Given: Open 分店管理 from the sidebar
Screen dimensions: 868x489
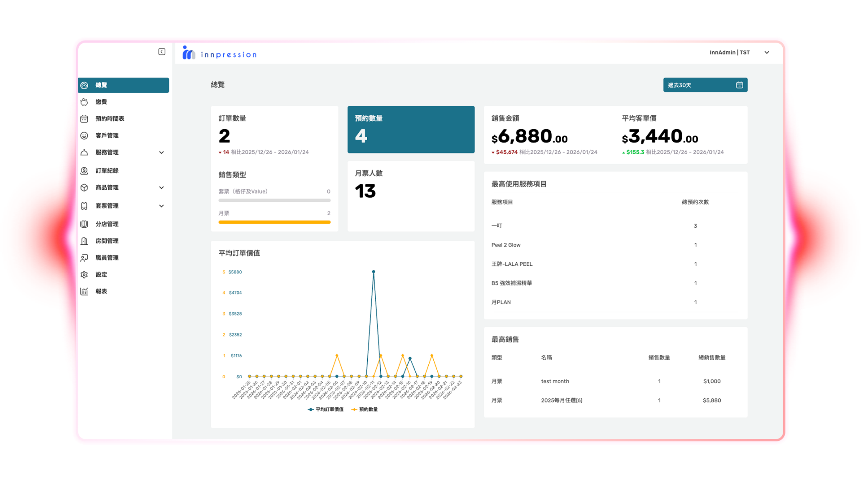Looking at the screenshot, I should (x=107, y=224).
